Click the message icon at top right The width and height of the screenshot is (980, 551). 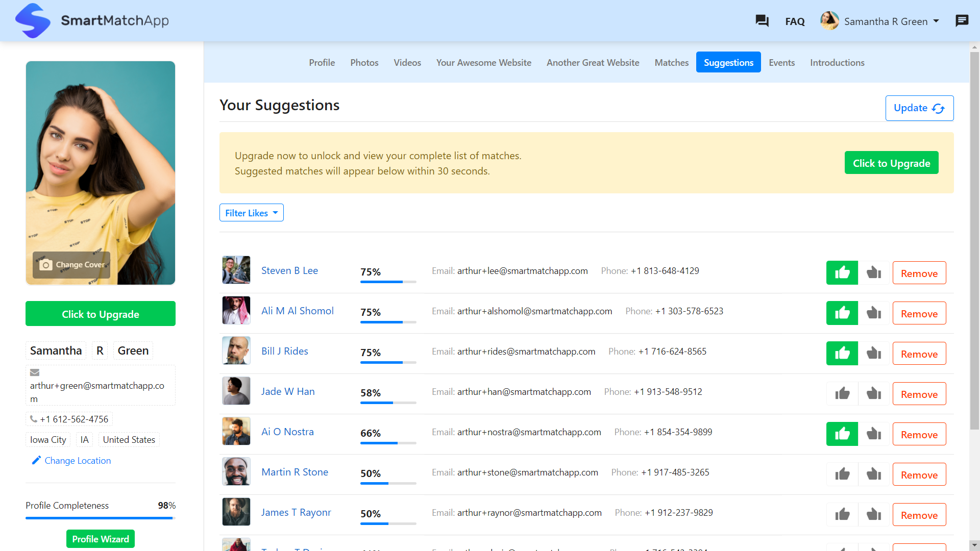tap(962, 21)
